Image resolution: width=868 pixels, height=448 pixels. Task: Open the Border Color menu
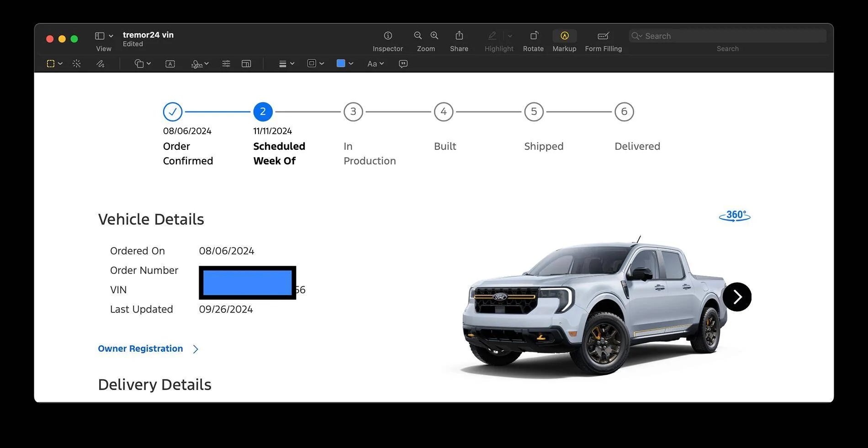tap(316, 64)
